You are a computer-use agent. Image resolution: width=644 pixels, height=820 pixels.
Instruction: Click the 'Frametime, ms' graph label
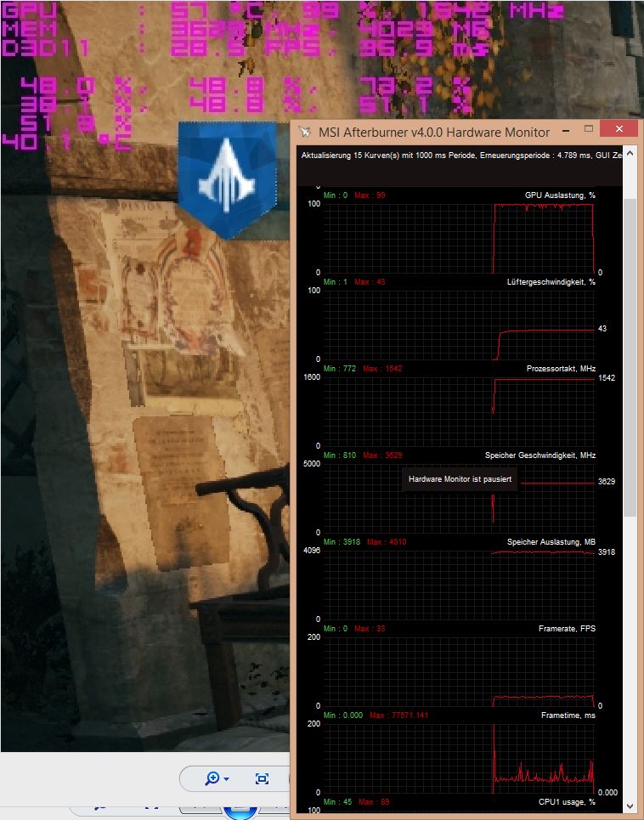pyautogui.click(x=568, y=715)
